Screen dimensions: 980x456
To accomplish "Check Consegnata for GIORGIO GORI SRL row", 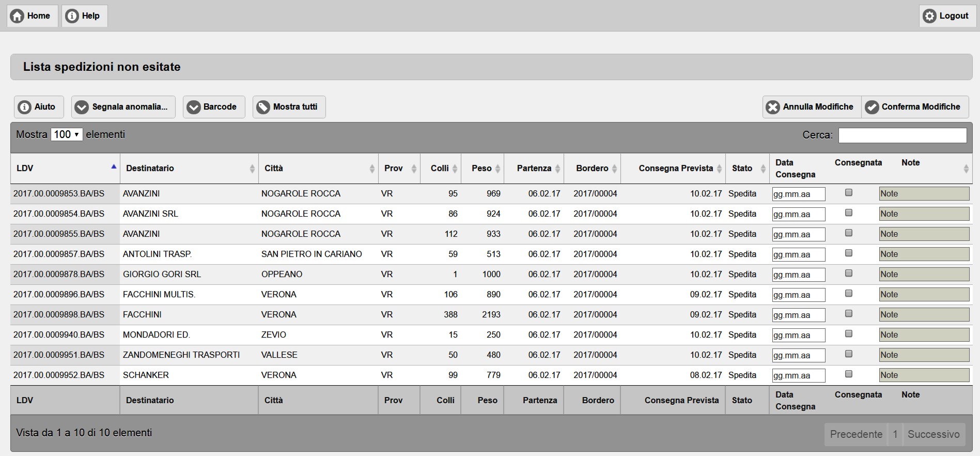I will (x=848, y=273).
